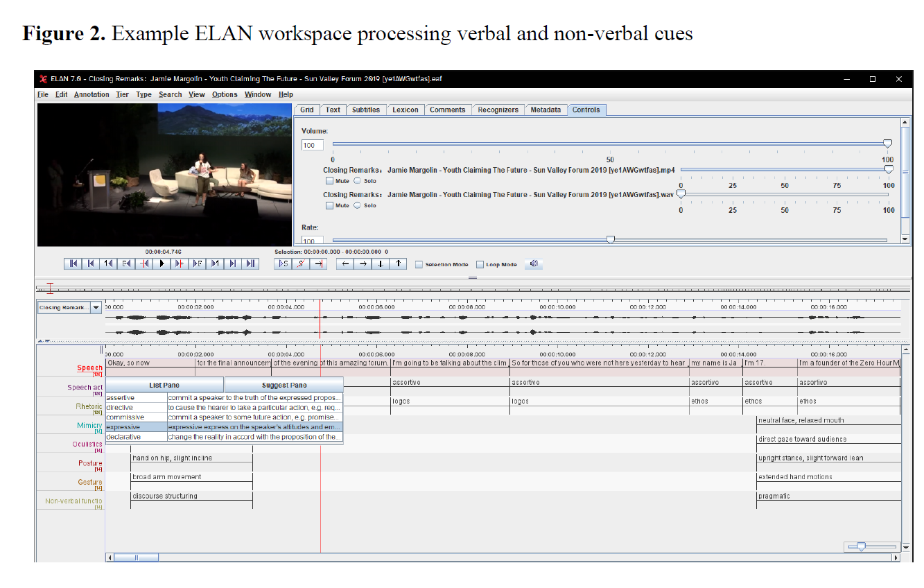Click the main Volume slider handle
The image size is (924, 588).
point(887,144)
